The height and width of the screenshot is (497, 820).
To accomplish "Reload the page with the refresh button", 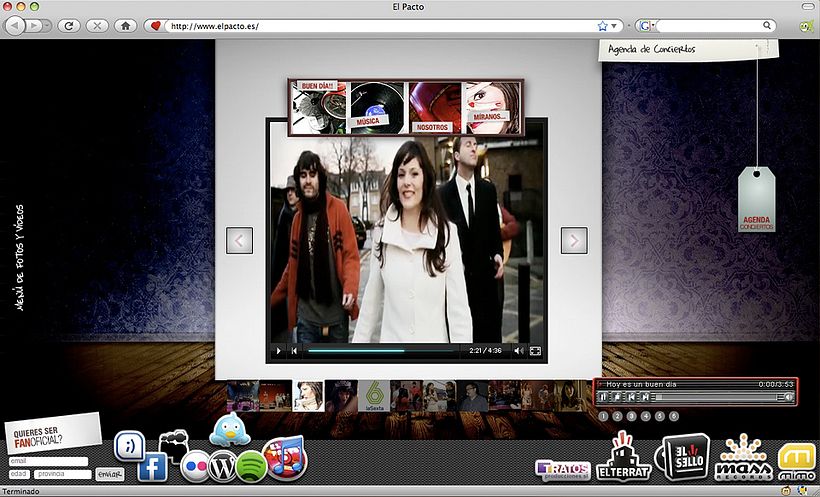I will [x=69, y=25].
